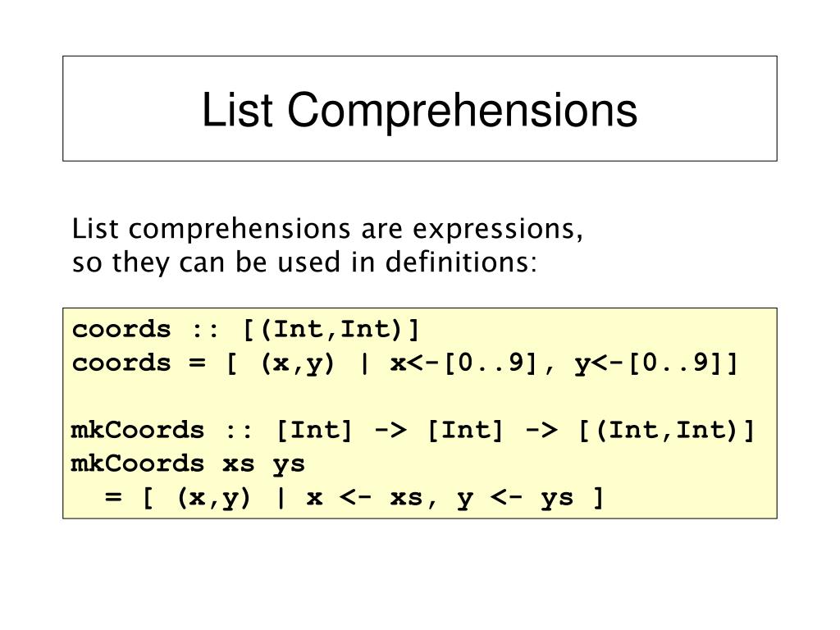
Task: Click the word "expressions," in the paragraph
Action: (498, 231)
